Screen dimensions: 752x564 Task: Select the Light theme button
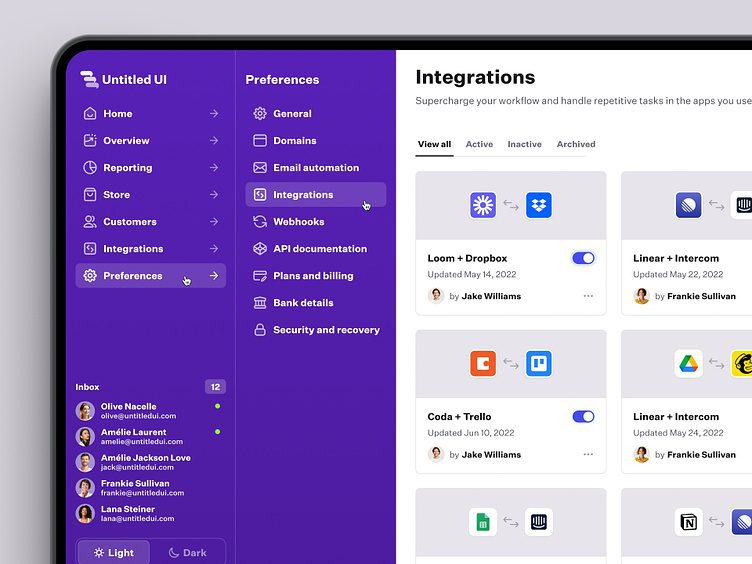[114, 552]
